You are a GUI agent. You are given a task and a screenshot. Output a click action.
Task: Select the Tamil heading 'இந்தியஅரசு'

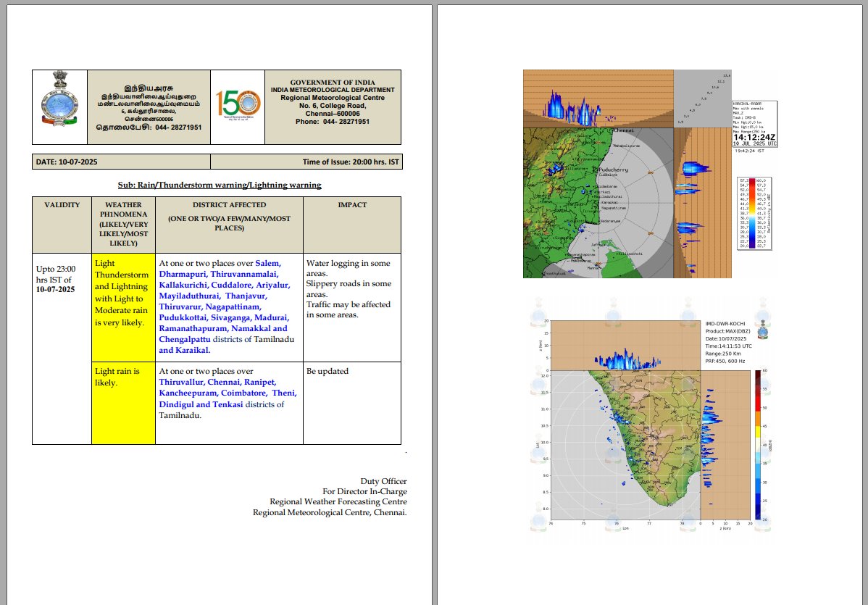(149, 88)
